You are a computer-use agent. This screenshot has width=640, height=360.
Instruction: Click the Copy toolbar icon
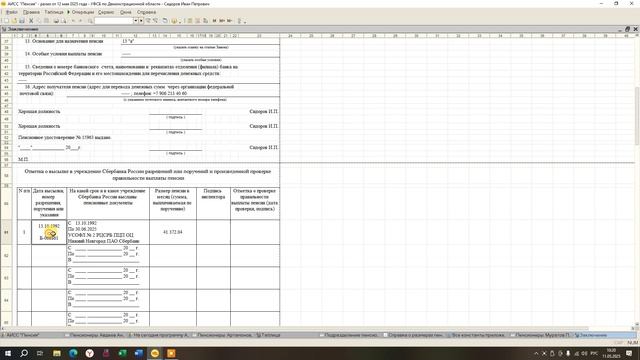coord(39,20)
